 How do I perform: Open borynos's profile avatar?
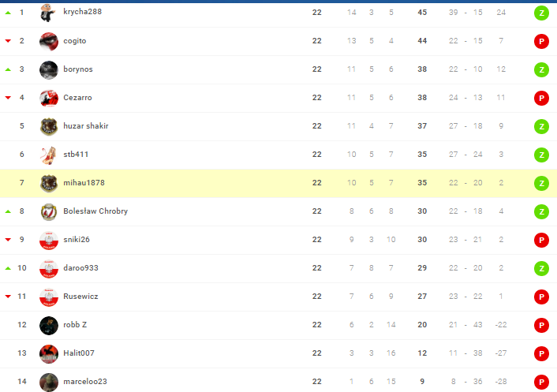coord(49,69)
